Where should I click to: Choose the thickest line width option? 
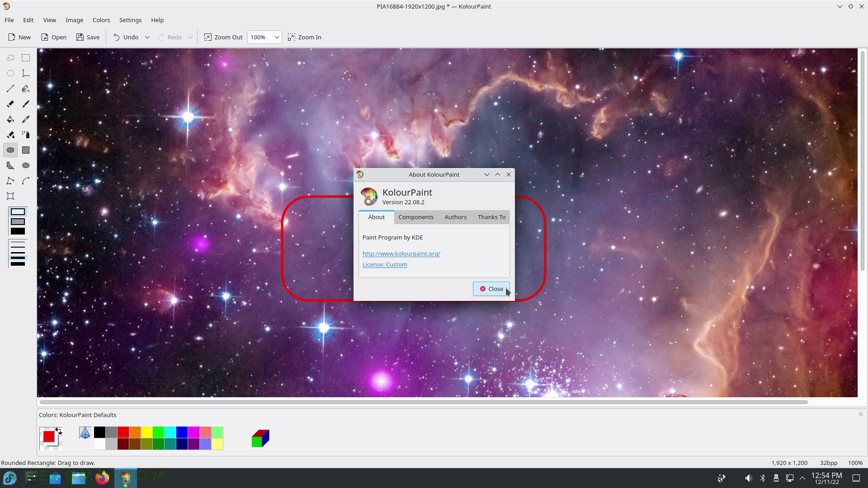coord(18,264)
